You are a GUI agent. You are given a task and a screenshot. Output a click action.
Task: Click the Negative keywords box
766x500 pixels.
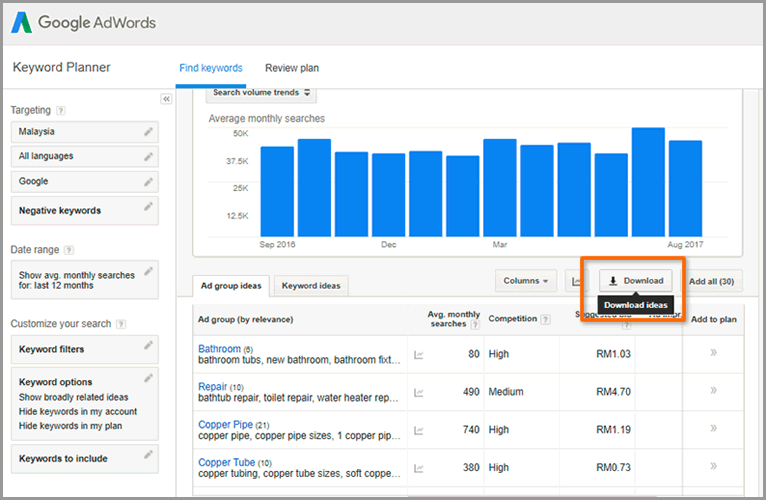tap(85, 211)
